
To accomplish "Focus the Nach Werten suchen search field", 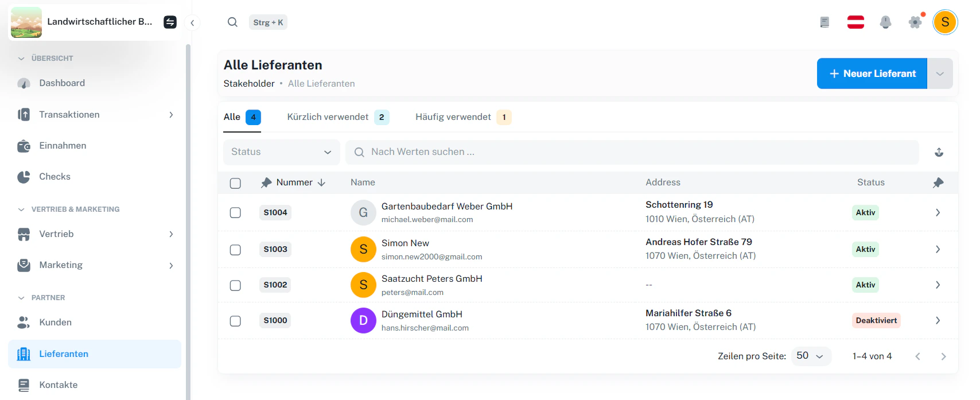I will coord(632,152).
